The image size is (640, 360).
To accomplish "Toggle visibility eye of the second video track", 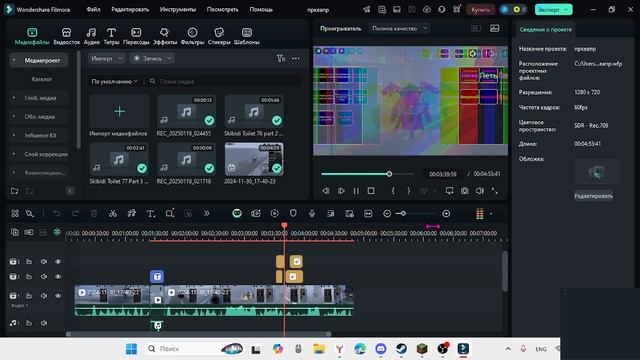I will (x=58, y=277).
